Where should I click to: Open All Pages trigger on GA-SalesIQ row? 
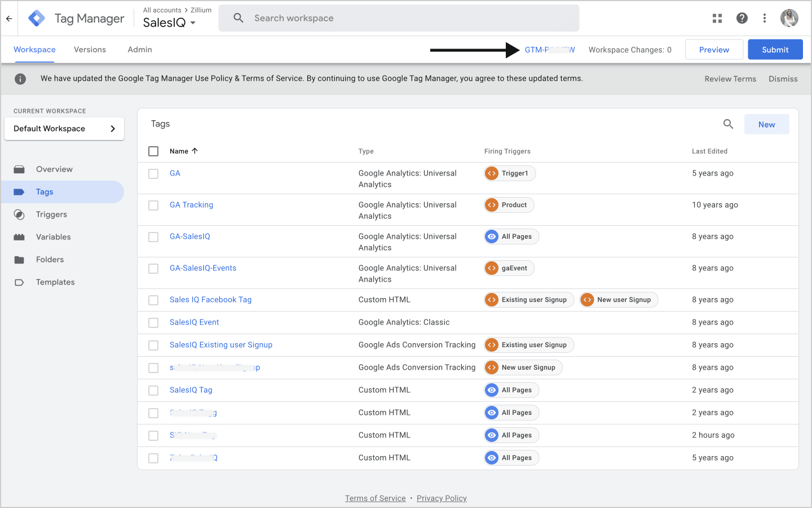(511, 237)
